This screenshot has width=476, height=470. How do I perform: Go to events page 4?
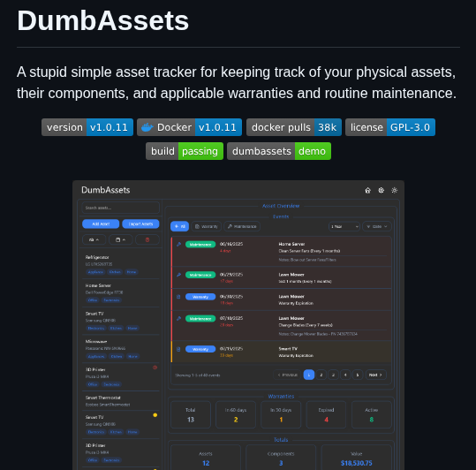tap(345, 375)
